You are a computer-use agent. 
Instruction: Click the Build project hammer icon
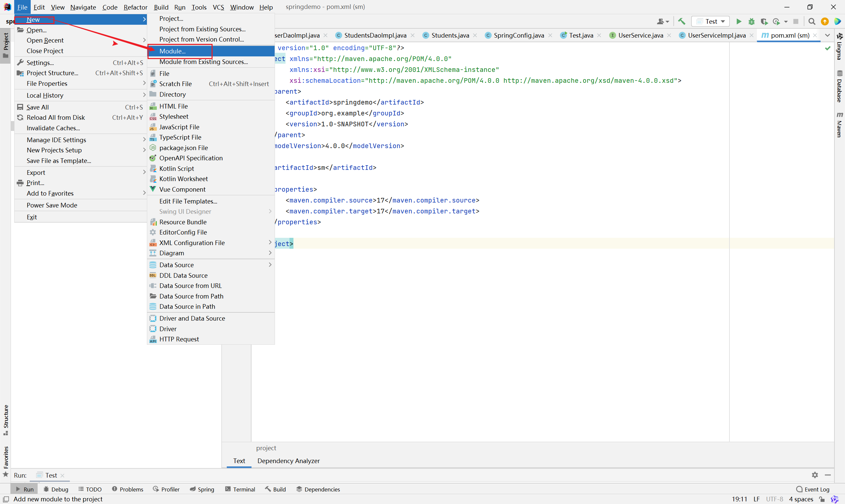(681, 21)
